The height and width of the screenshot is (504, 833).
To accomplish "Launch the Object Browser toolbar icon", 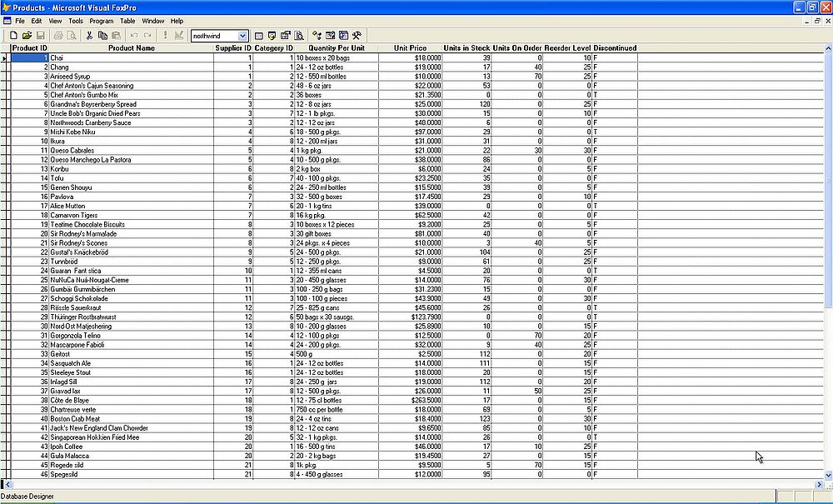I will (x=330, y=36).
